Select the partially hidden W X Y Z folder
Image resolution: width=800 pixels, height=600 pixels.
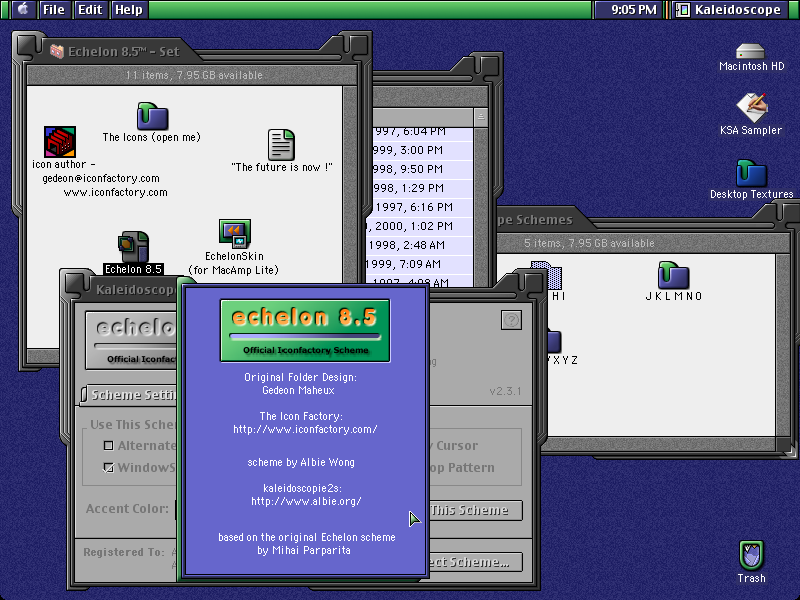(x=554, y=341)
